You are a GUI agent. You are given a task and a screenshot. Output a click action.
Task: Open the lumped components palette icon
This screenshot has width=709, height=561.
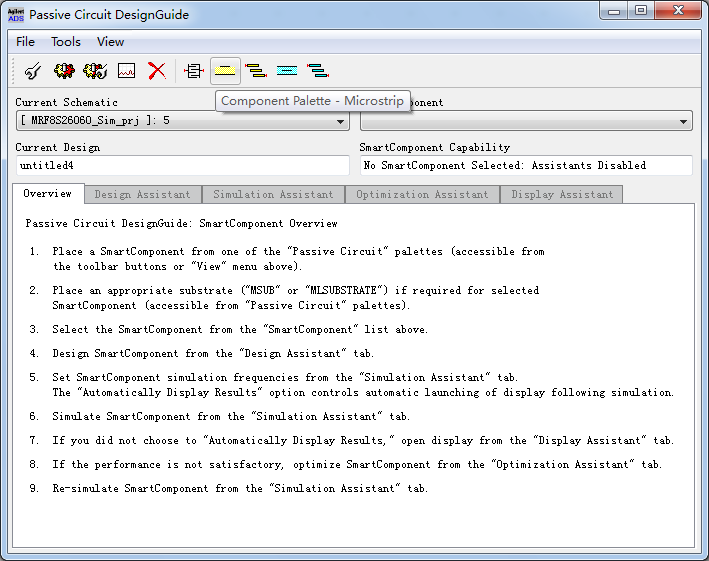pyautogui.click(x=194, y=71)
